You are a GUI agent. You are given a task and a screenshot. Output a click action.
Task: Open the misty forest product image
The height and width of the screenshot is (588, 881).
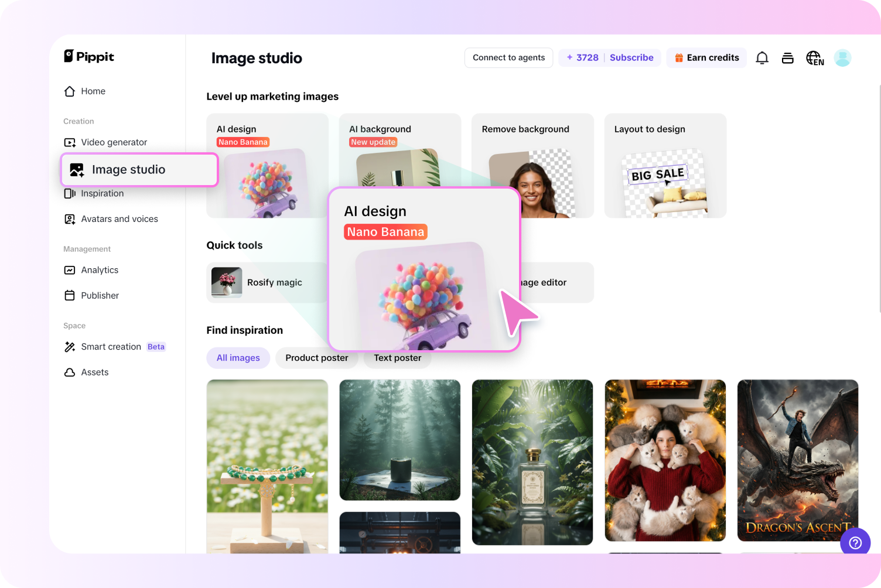tap(400, 440)
